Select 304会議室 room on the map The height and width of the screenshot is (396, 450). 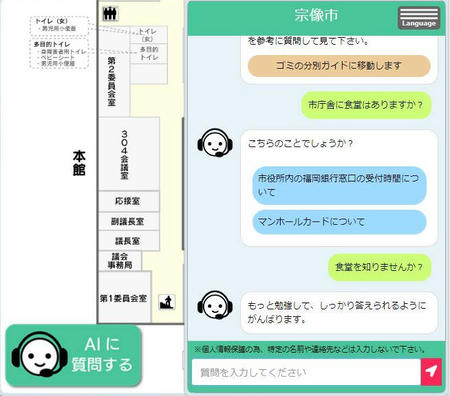coord(129,154)
